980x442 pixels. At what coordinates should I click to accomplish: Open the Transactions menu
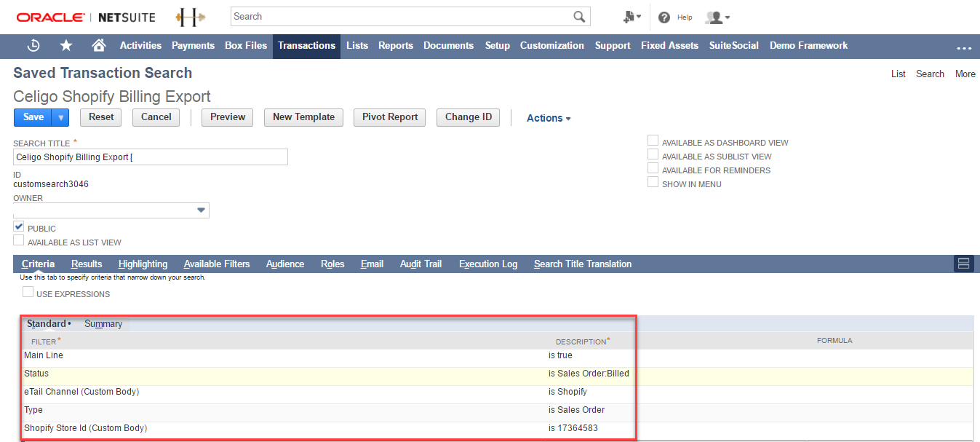click(x=306, y=45)
